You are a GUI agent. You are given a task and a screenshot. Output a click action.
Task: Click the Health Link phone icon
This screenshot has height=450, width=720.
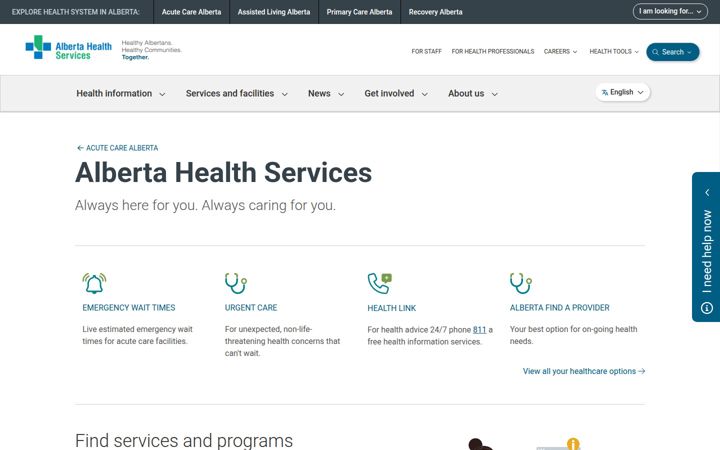point(379,283)
